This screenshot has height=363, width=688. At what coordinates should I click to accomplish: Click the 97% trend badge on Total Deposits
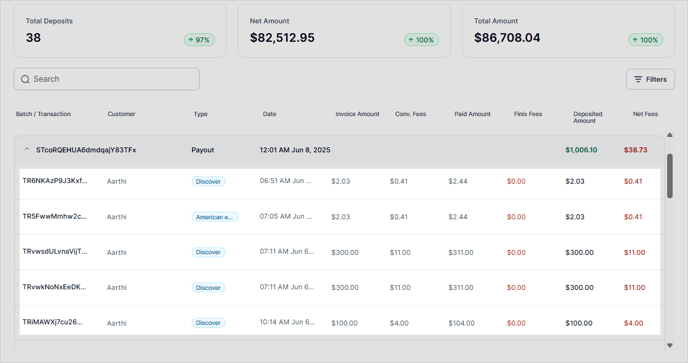pyautogui.click(x=199, y=40)
